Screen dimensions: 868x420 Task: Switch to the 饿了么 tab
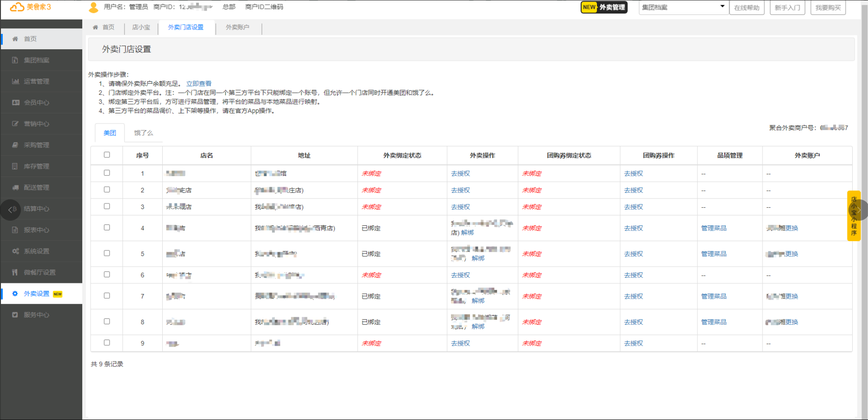143,133
